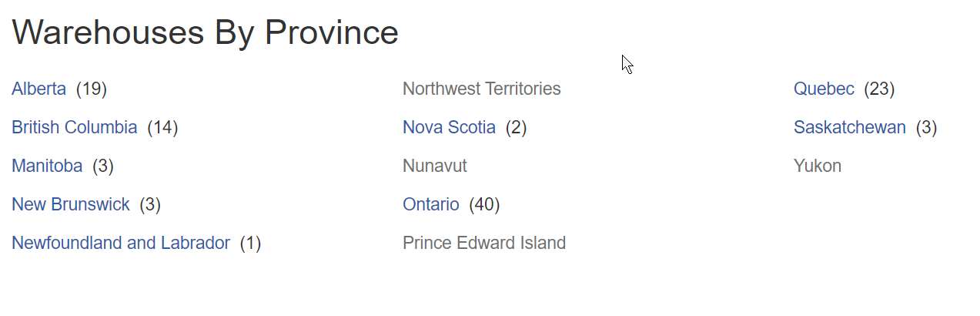
Task: Open the Alberta warehouses link
Action: [38, 89]
